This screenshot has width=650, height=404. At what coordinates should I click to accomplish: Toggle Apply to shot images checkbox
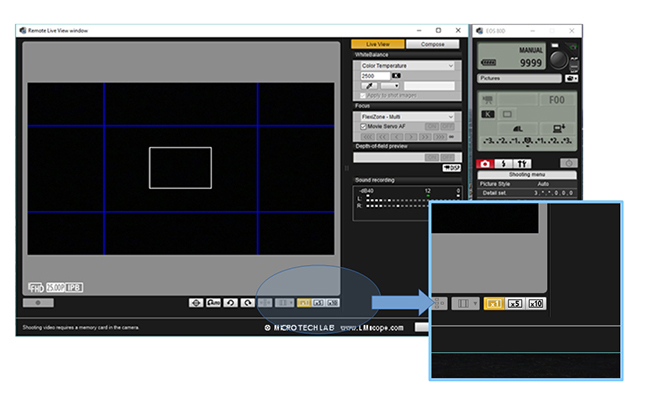[x=363, y=95]
